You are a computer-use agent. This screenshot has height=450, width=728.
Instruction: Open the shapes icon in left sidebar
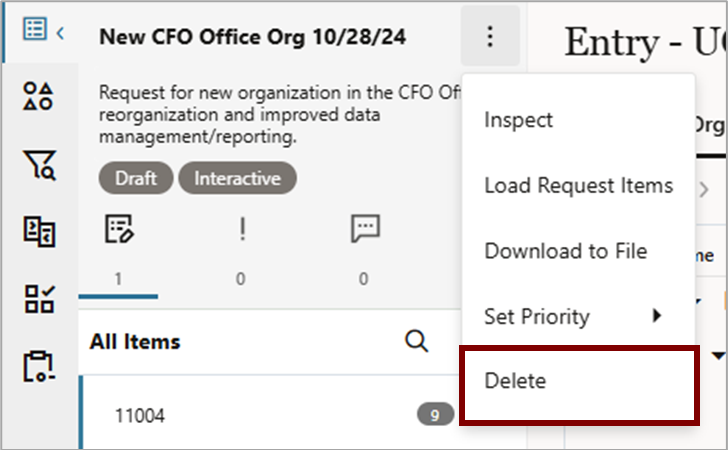tap(38, 97)
